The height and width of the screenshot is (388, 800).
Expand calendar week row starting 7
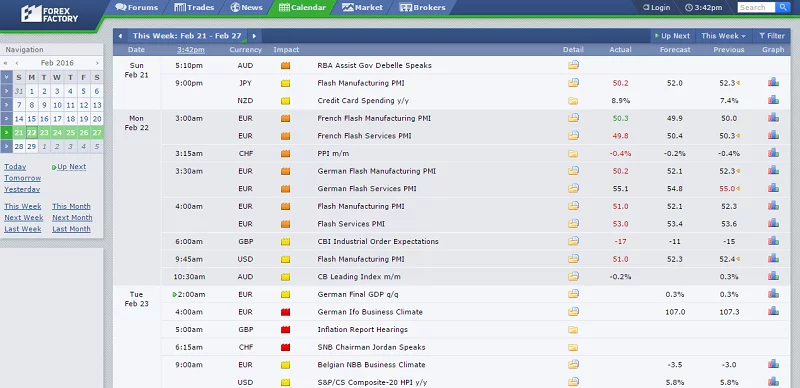[x=6, y=105]
